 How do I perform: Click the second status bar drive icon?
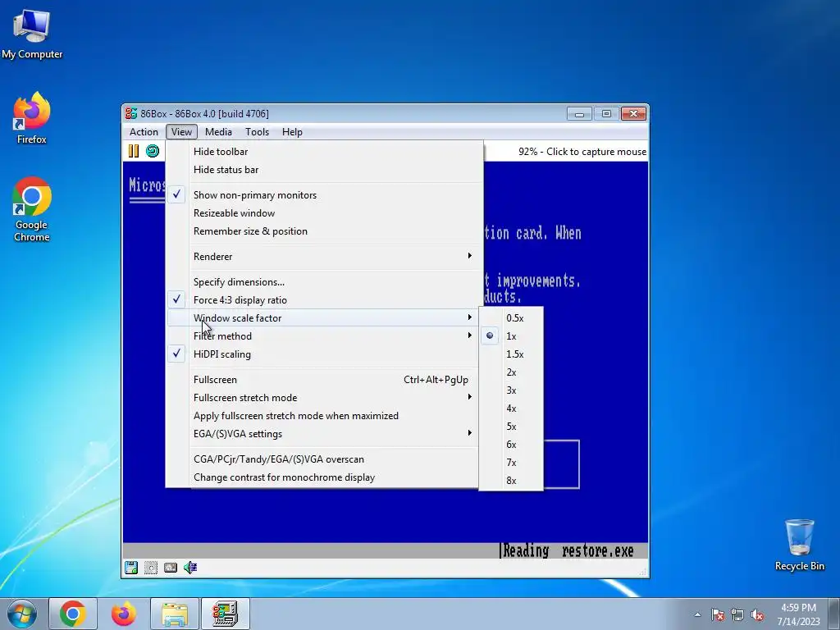(x=151, y=568)
